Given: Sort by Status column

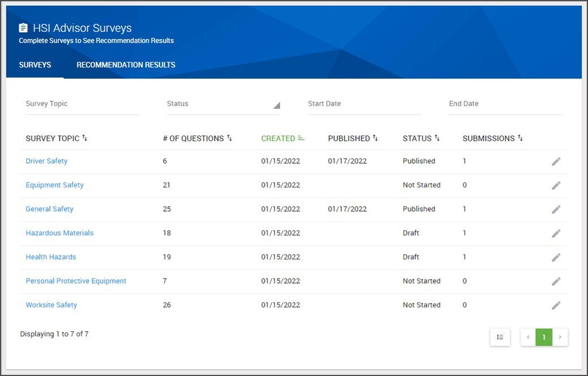Looking at the screenshot, I should [x=421, y=139].
